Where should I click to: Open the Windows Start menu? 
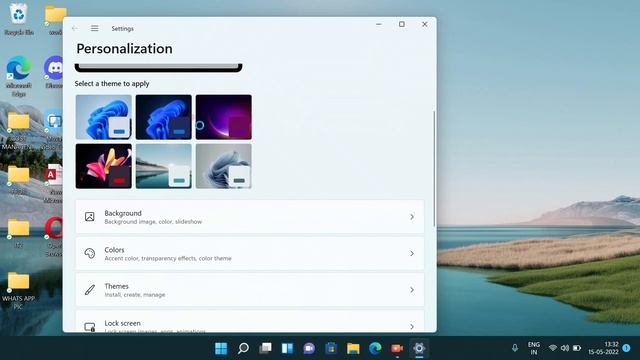coord(221,348)
